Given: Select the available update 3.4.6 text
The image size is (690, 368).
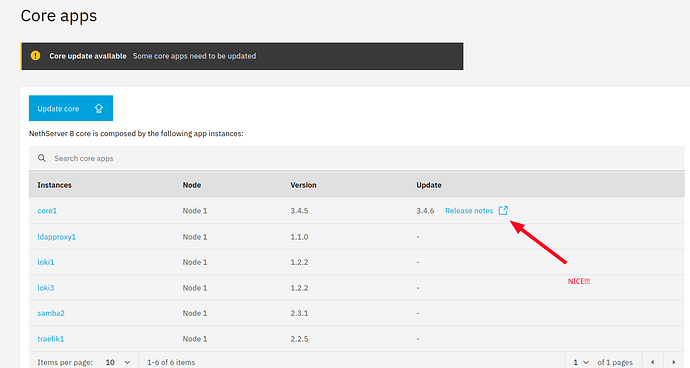Looking at the screenshot, I should [x=425, y=211].
